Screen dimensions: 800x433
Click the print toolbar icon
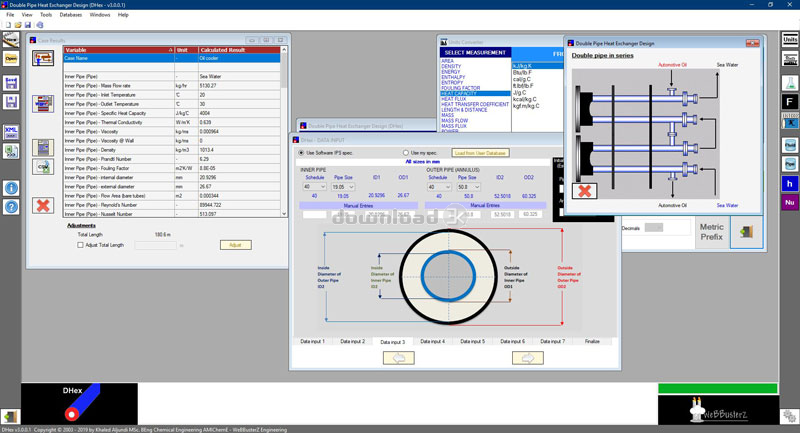40,25
